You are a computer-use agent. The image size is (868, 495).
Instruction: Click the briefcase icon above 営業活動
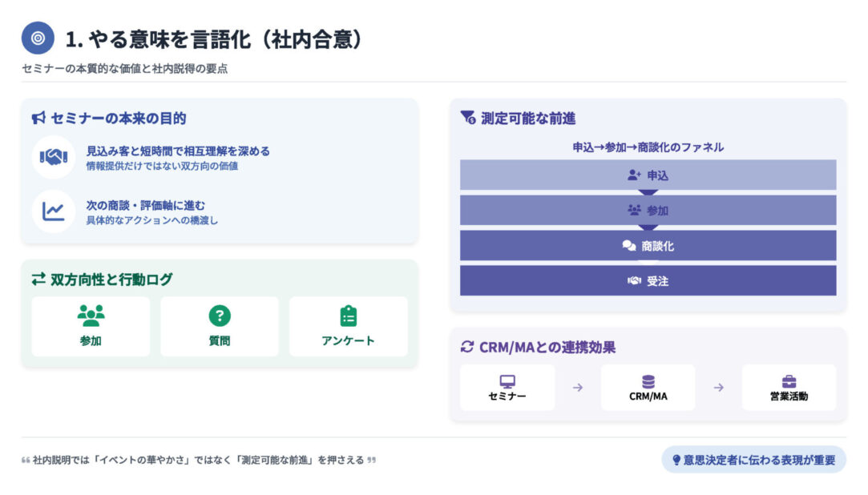pos(789,381)
